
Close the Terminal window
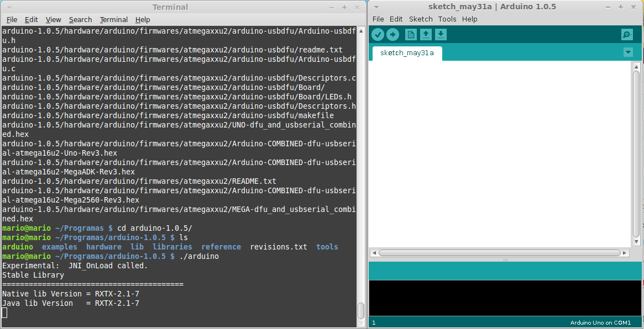coord(357,7)
